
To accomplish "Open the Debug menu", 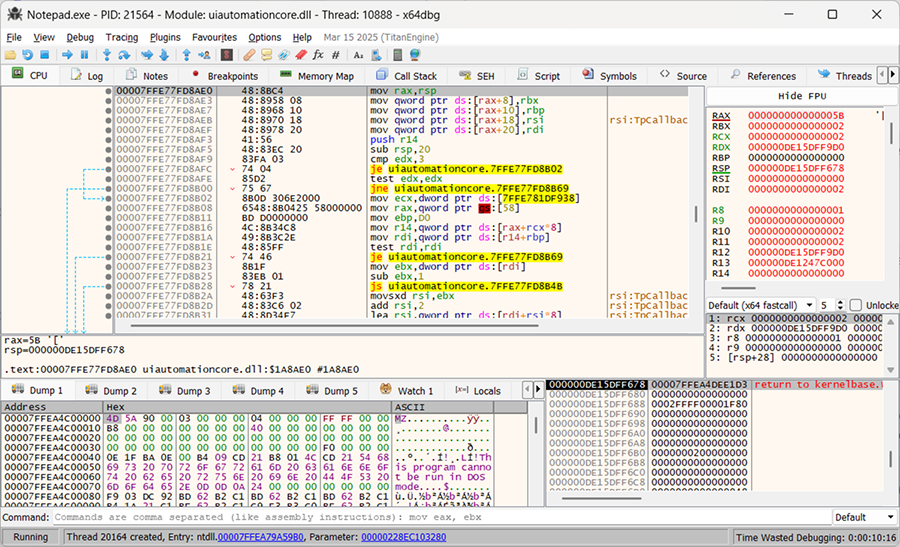I will 80,37.
